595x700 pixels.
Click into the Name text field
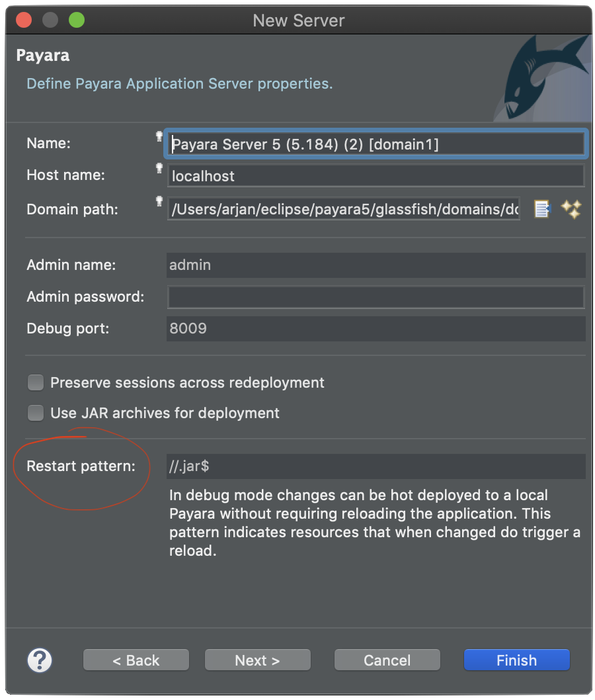[x=376, y=144]
